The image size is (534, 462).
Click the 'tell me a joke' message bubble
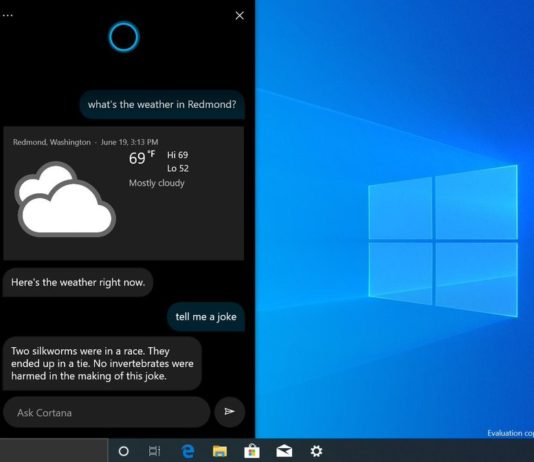[x=206, y=317]
